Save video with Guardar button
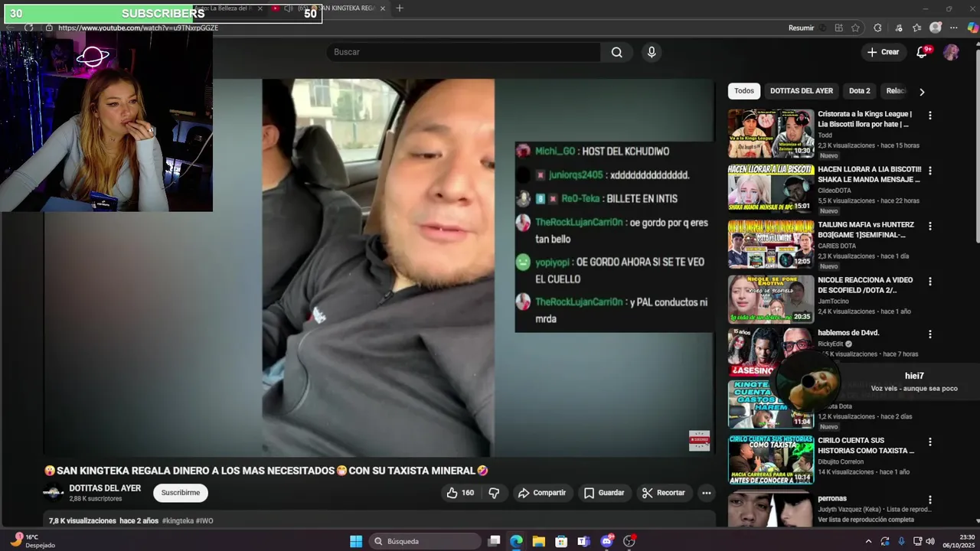The image size is (980, 551). coord(604,493)
